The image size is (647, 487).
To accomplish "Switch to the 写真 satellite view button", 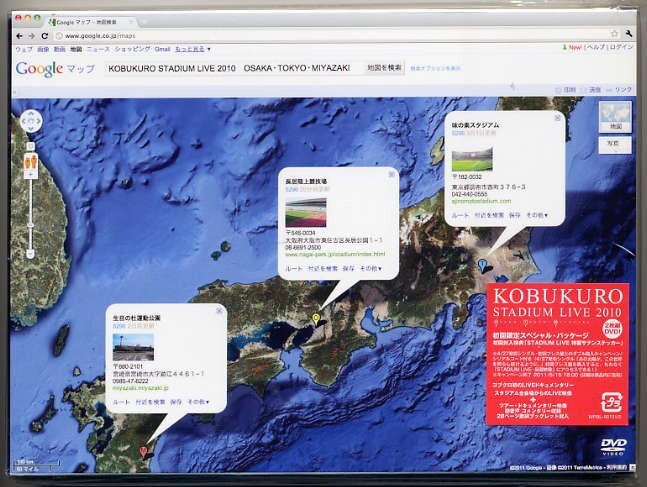I will [x=614, y=144].
